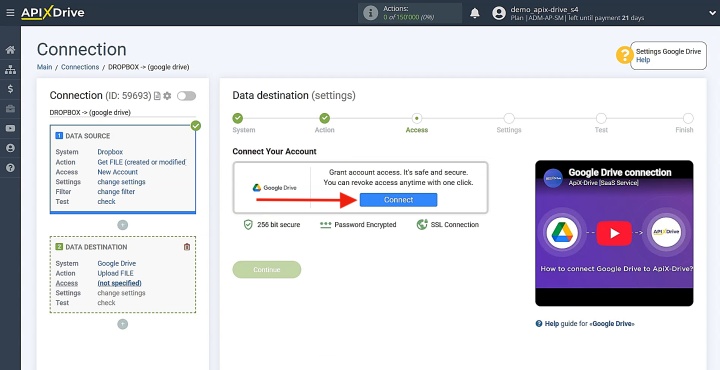Click the blue Connect button
Viewport: 720px width, 370px height.
(399, 200)
